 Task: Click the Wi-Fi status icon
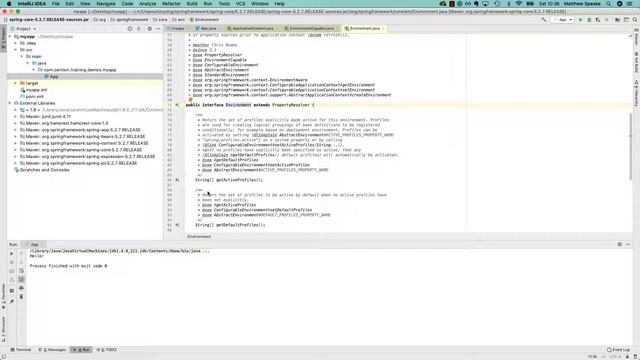519,4
